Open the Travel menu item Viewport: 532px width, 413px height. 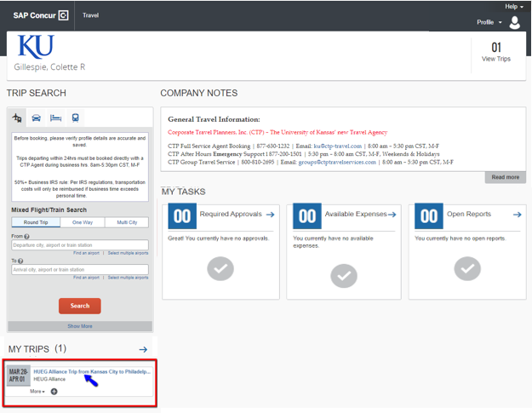coord(90,15)
